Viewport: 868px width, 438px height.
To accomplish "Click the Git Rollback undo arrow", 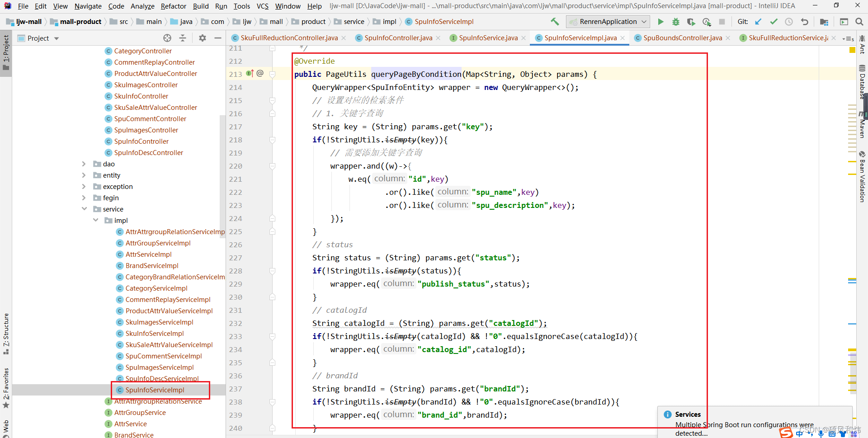I will pyautogui.click(x=804, y=22).
